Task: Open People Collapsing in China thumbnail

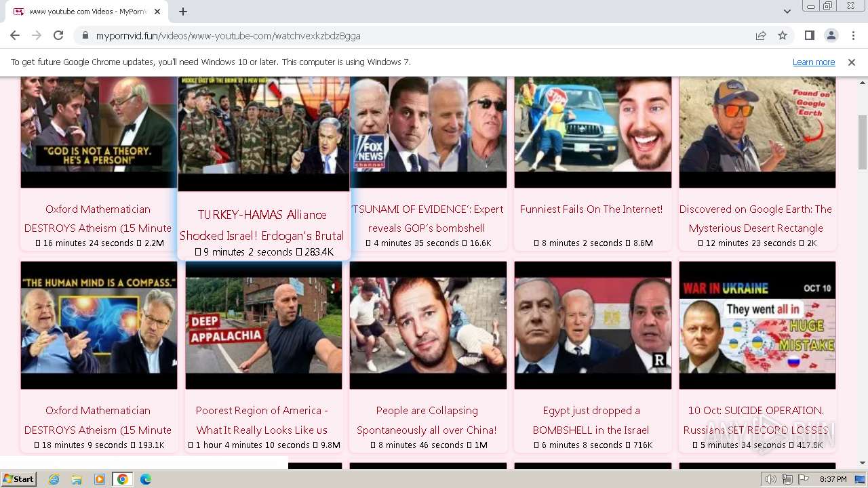Action: (x=428, y=325)
